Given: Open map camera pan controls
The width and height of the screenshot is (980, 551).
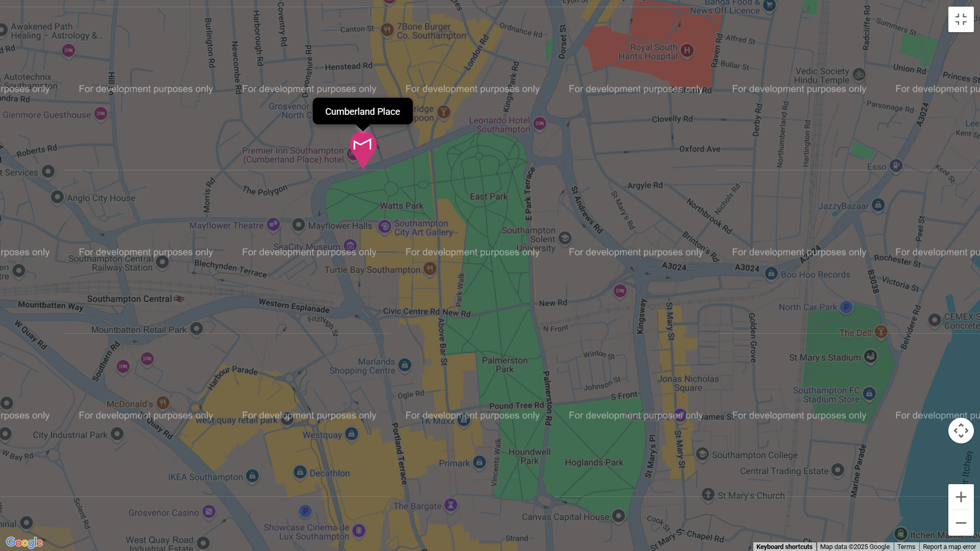Looking at the screenshot, I should pyautogui.click(x=961, y=431).
